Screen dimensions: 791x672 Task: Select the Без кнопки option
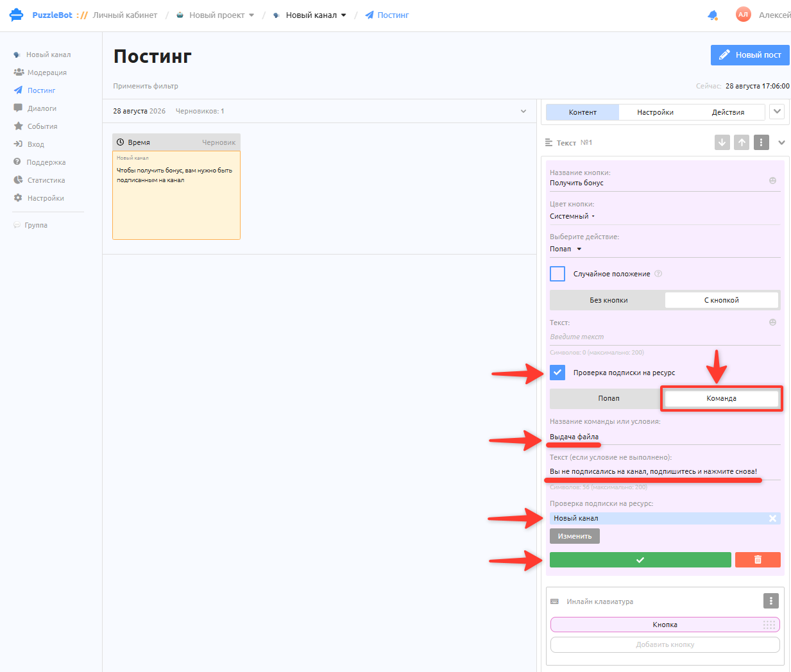pos(608,300)
